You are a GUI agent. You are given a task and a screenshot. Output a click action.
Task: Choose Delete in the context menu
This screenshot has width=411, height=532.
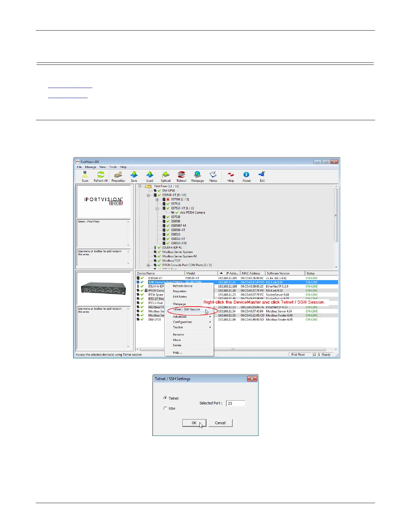pos(189,346)
